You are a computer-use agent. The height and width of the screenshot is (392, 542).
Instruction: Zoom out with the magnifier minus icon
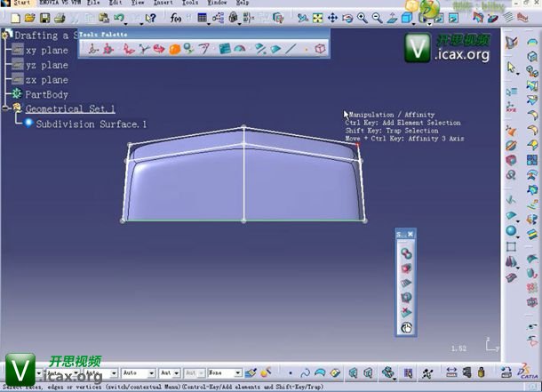(377, 18)
